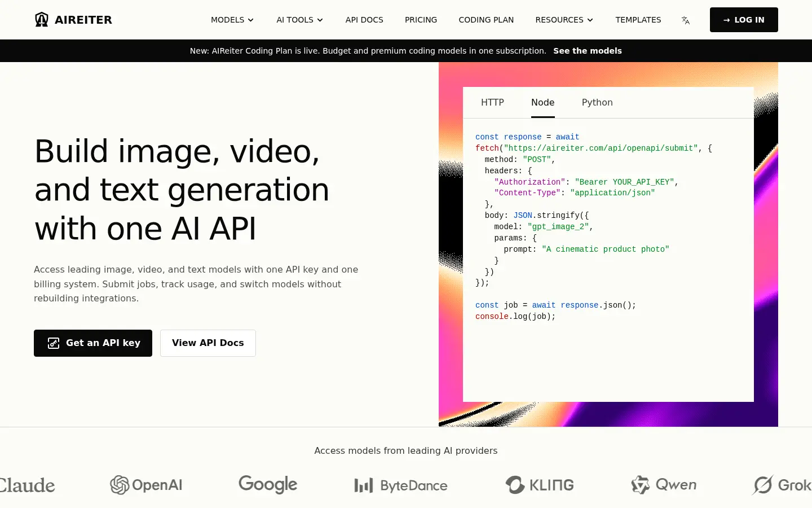Click the console.log(job) code line
The height and width of the screenshot is (508, 812).
[515, 316]
